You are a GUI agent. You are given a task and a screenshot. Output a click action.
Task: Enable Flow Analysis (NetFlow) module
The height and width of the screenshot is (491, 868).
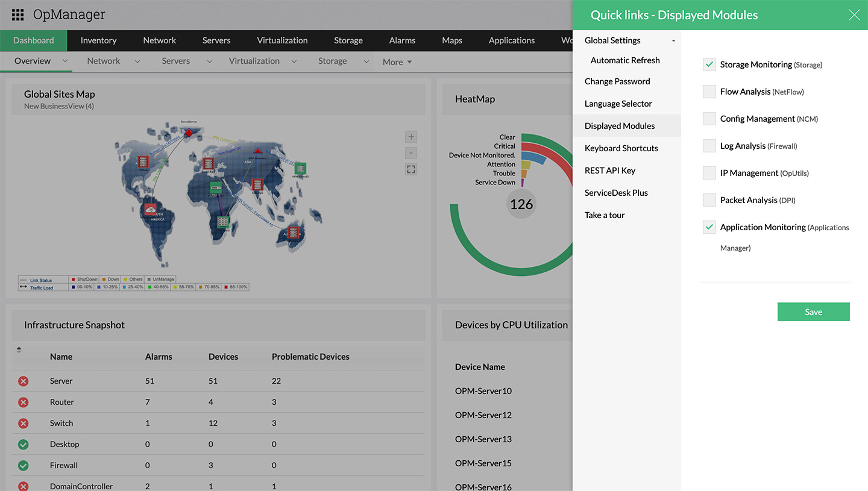[x=709, y=92]
